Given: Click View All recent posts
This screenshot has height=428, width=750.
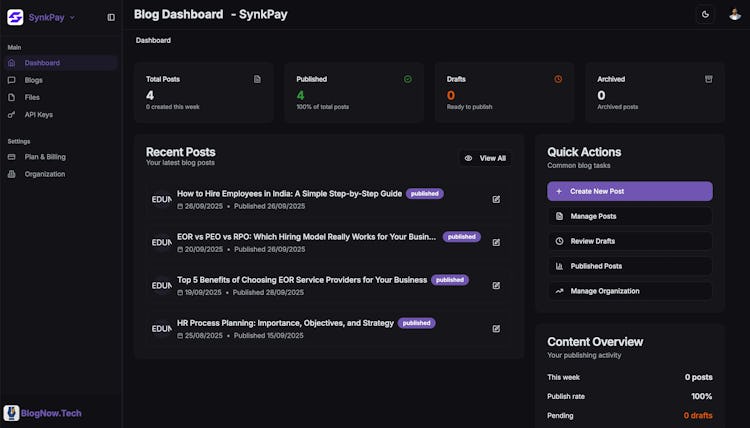Looking at the screenshot, I should pos(485,158).
